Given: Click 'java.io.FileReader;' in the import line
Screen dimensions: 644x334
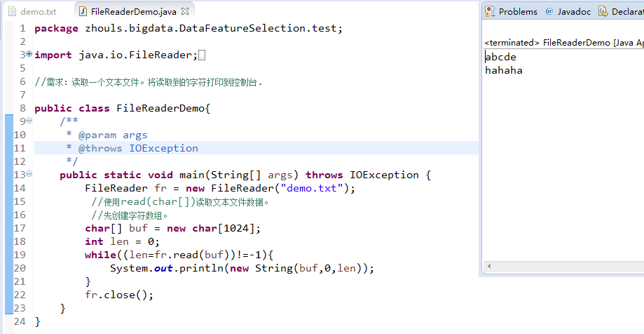Looking at the screenshot, I should [x=139, y=55].
